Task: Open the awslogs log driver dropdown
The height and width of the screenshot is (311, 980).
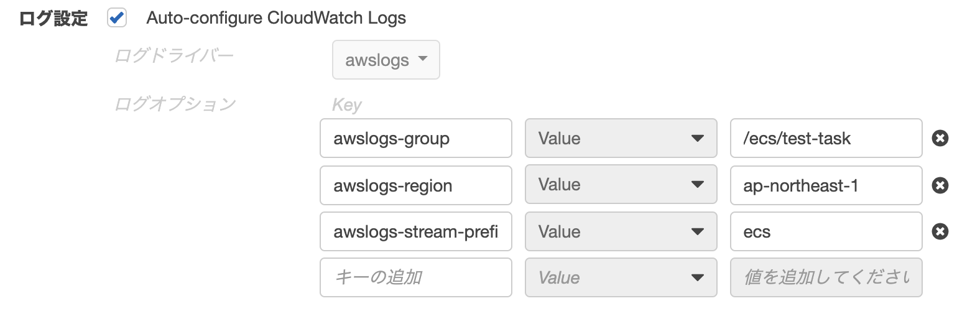Action: (386, 60)
